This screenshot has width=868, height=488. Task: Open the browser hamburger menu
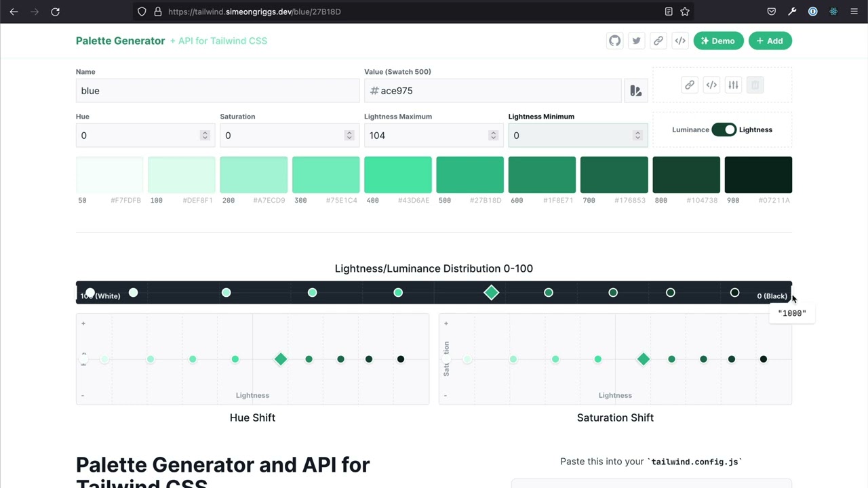[x=854, y=12]
